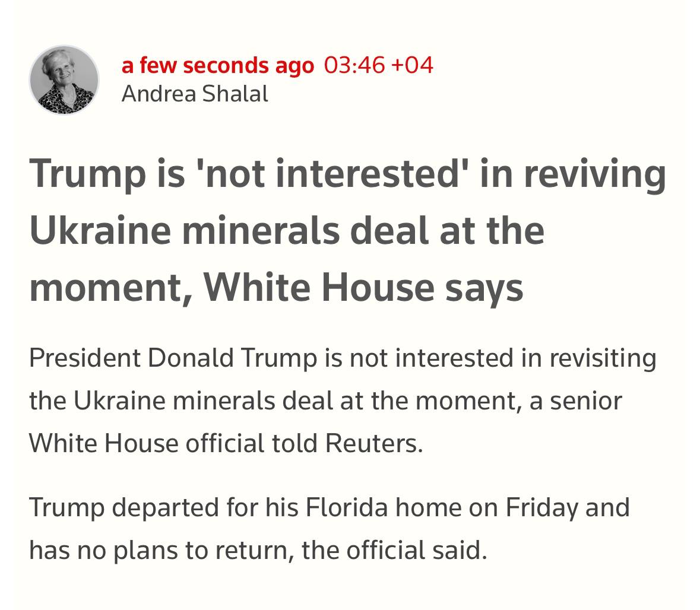Click 'White House official told Reuters.' line
The height and width of the screenshot is (610, 700).
(226, 443)
